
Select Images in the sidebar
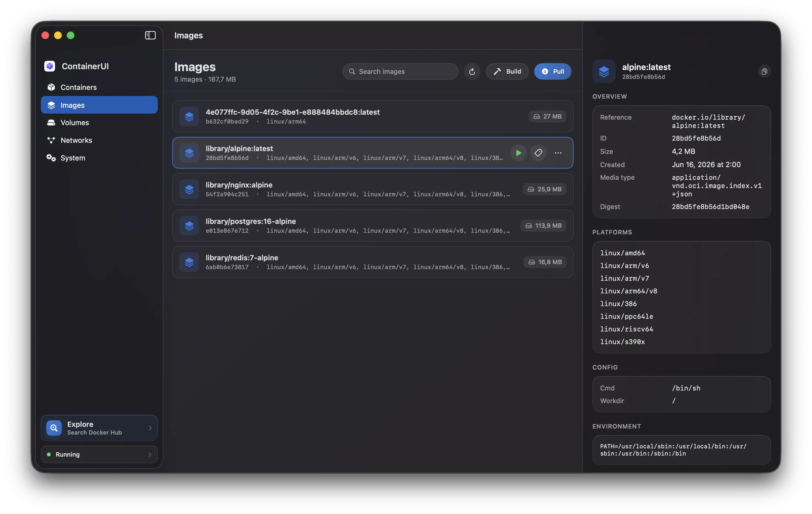coord(99,105)
